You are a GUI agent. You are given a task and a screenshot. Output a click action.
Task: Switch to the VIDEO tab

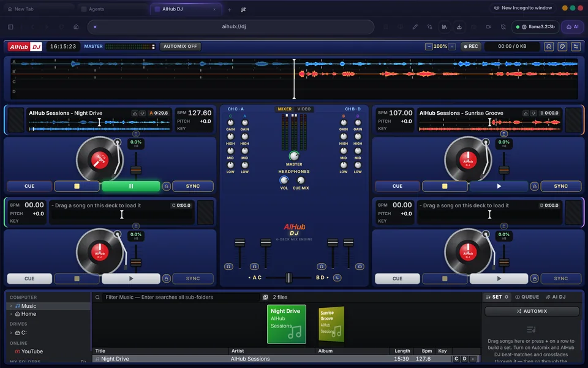click(x=304, y=109)
